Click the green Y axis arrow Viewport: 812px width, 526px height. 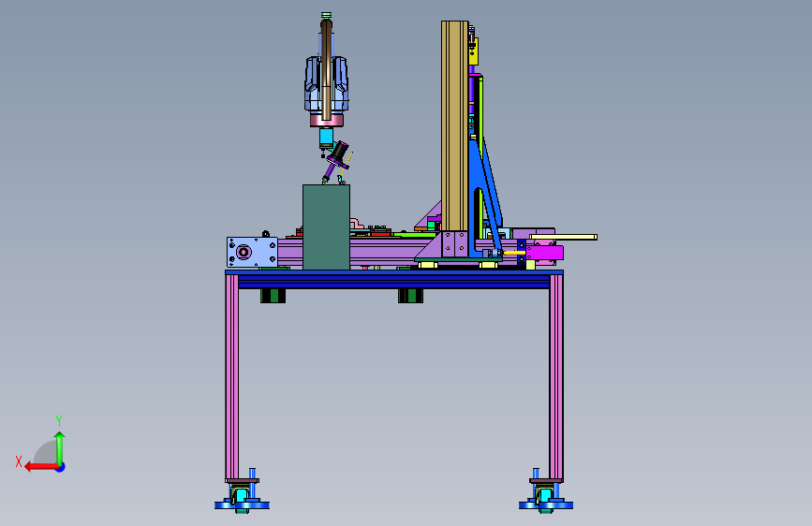[60, 447]
